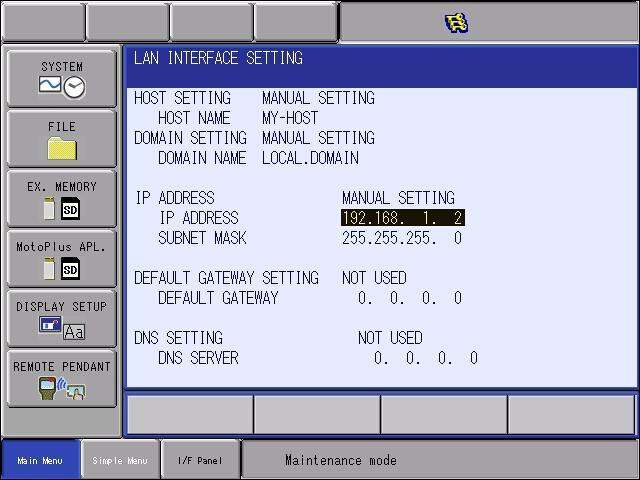This screenshot has width=640, height=480.
Task: Switch to Simple Menu tab
Action: pyautogui.click(x=120, y=460)
